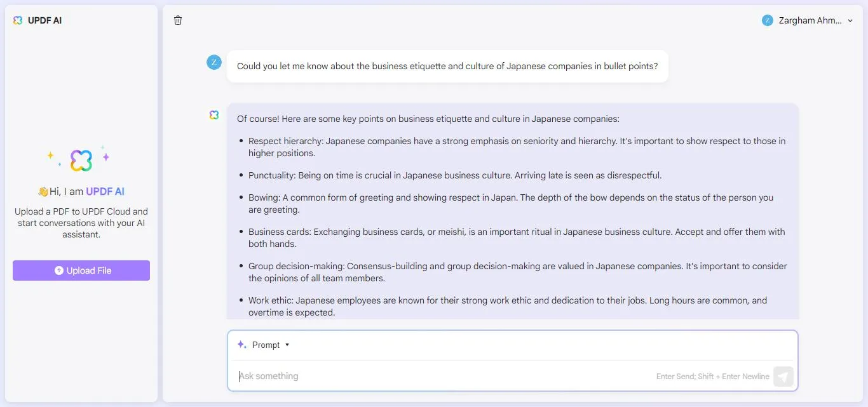The width and height of the screenshot is (868, 407).
Task: Click the UPDF AI avatar beside the response
Action: [x=214, y=115]
